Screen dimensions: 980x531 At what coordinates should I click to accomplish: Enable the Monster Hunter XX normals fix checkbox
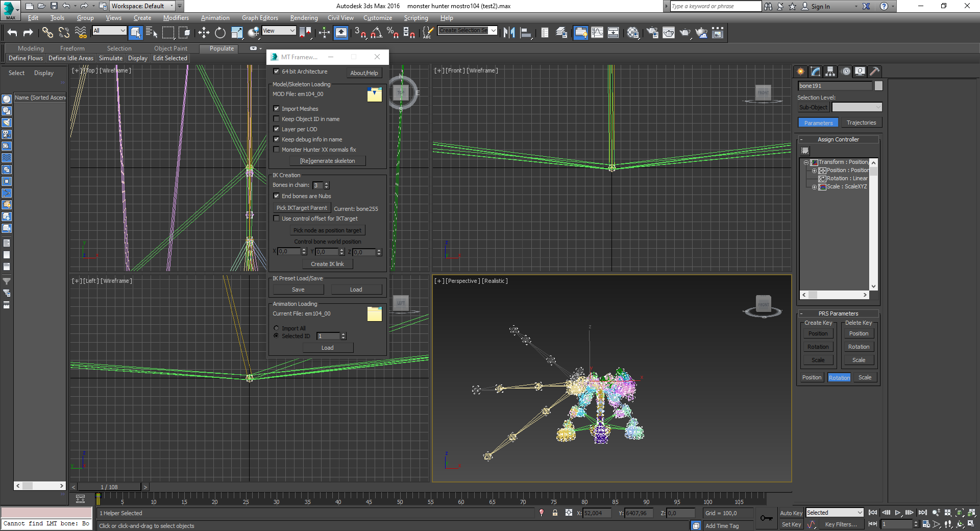coord(276,149)
